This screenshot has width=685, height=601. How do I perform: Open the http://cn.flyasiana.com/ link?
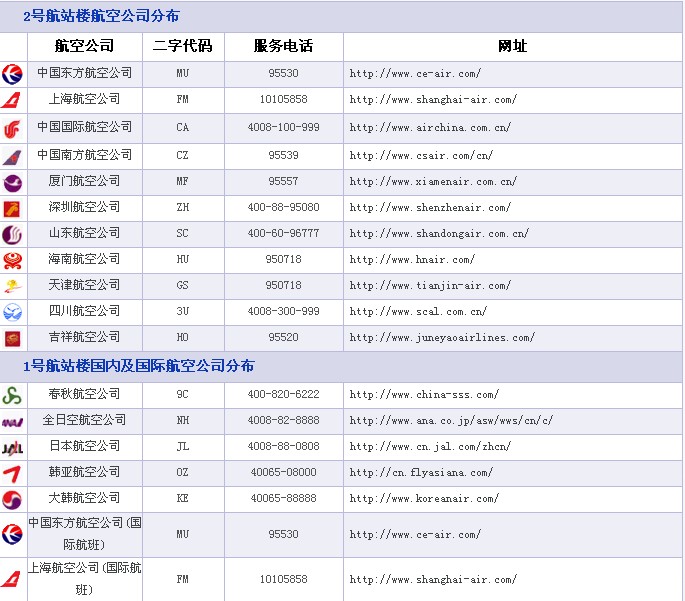pyautogui.click(x=421, y=472)
